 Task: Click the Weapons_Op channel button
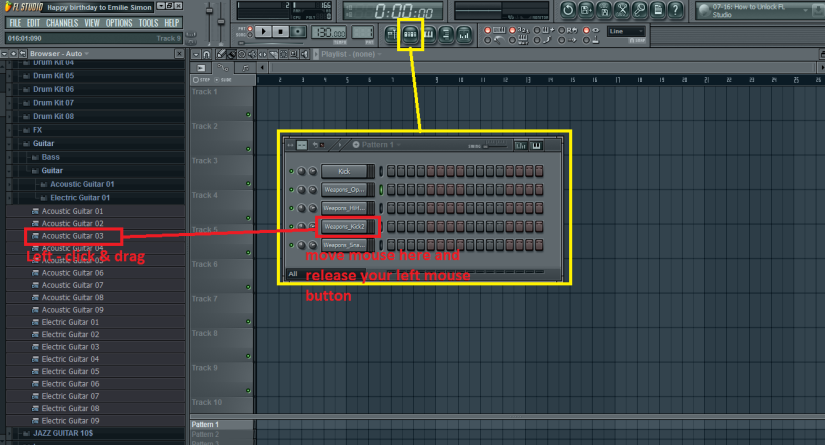344,190
